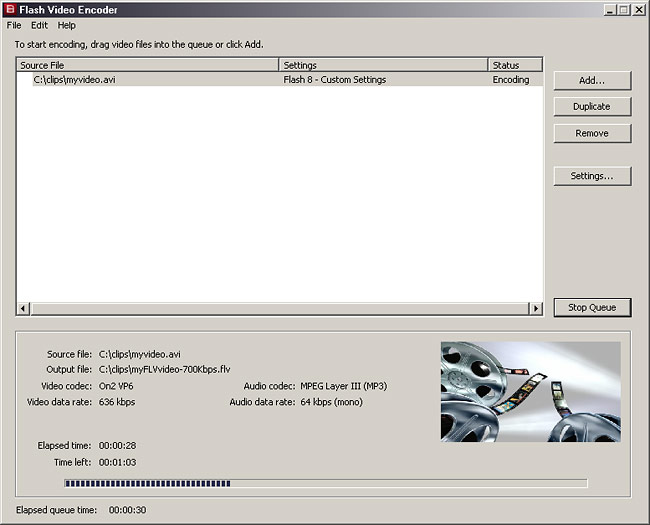
Task: Minimize the Flash Video Encoder window
Action: click(x=609, y=10)
